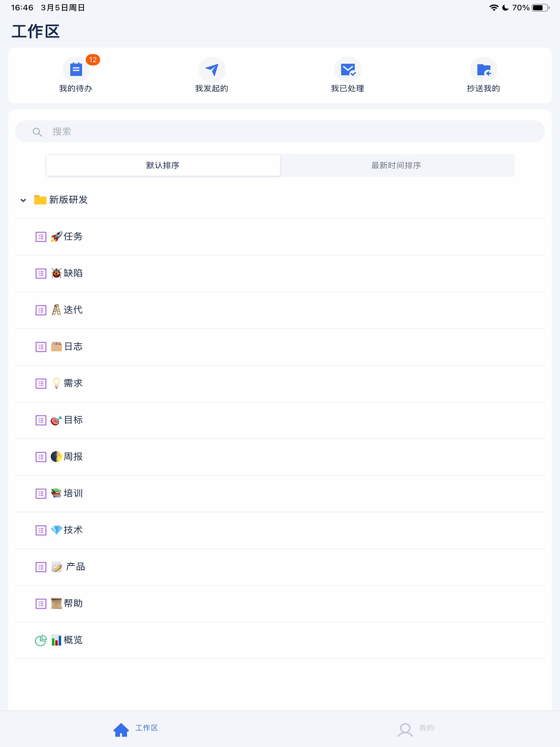Open the 帮助 list row
This screenshot has height=747, width=560.
click(280, 604)
